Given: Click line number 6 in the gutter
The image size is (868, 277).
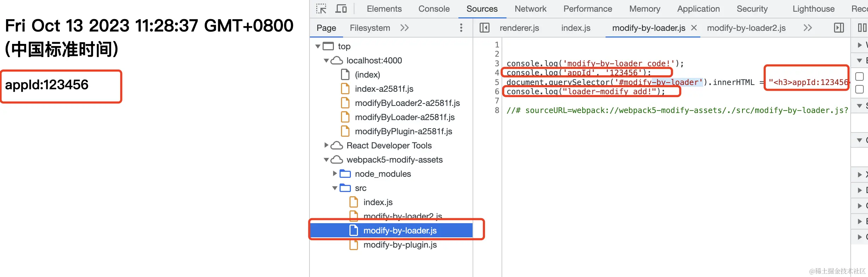Looking at the screenshot, I should (x=497, y=91).
